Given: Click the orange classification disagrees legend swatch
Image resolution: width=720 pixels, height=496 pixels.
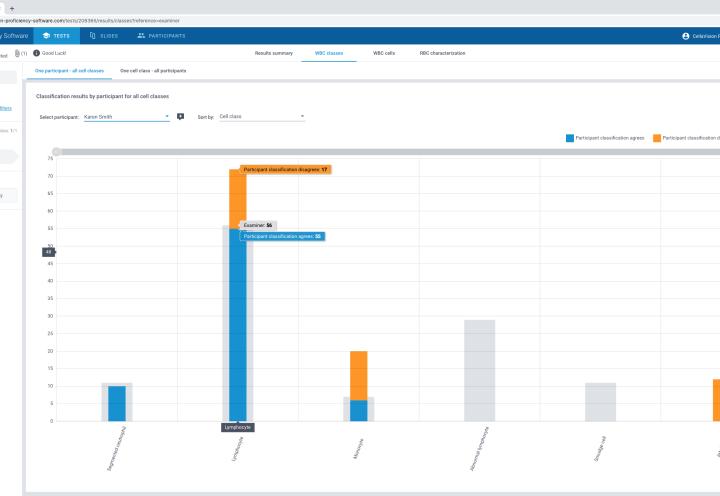Looking at the screenshot, I should 657,138.
